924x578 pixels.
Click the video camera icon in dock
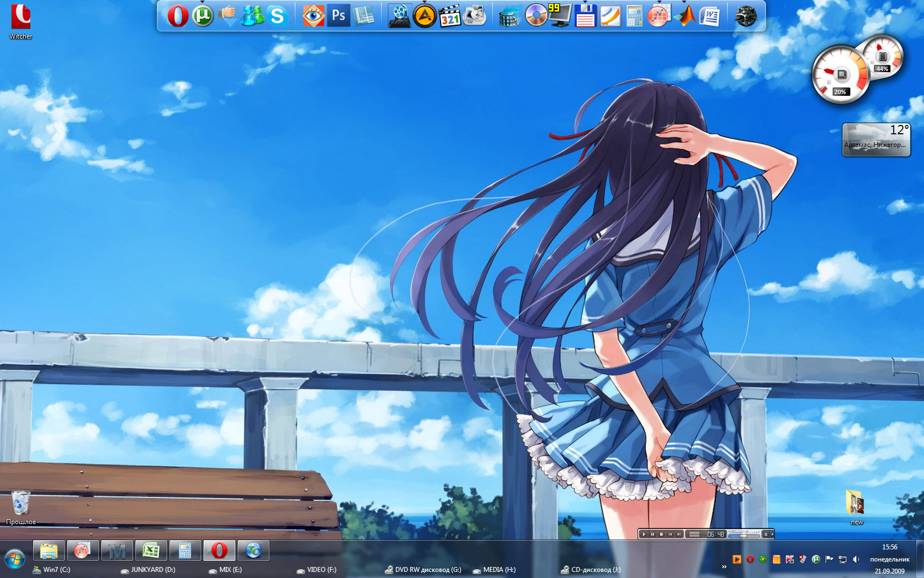(474, 16)
